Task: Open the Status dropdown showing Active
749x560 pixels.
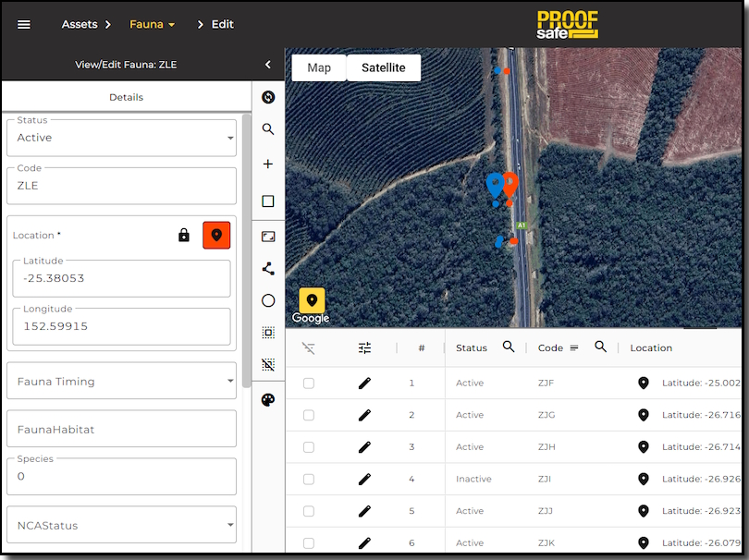Action: click(121, 137)
